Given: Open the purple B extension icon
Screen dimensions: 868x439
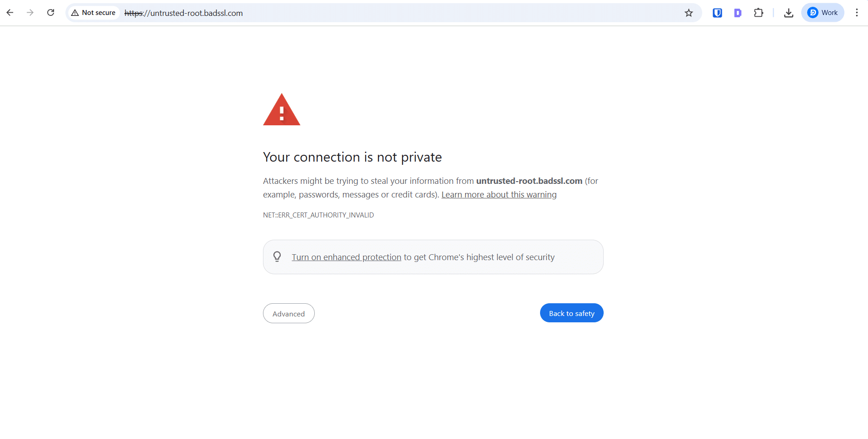Looking at the screenshot, I should (738, 13).
